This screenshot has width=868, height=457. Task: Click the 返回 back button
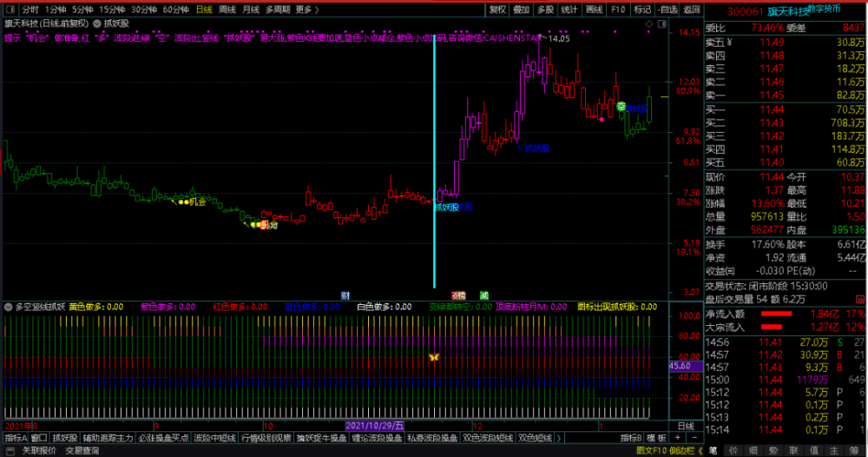click(692, 10)
